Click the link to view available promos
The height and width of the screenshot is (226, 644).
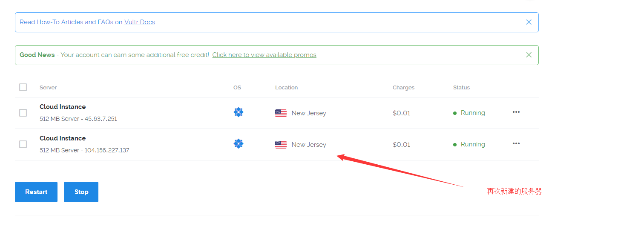point(264,55)
